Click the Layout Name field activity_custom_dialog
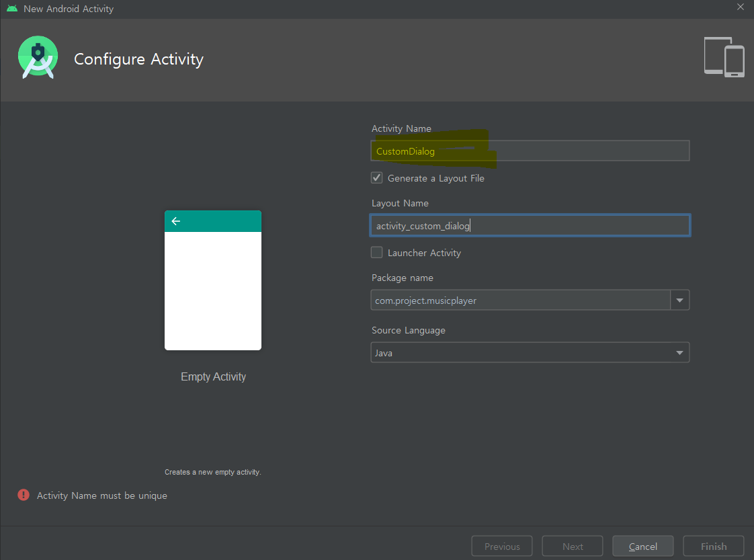The width and height of the screenshot is (754, 560). click(x=530, y=226)
